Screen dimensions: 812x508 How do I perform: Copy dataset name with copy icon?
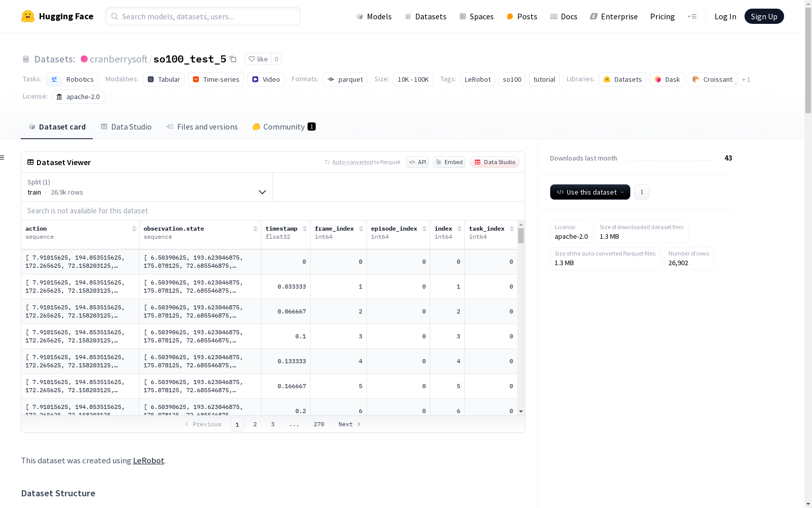point(233,59)
